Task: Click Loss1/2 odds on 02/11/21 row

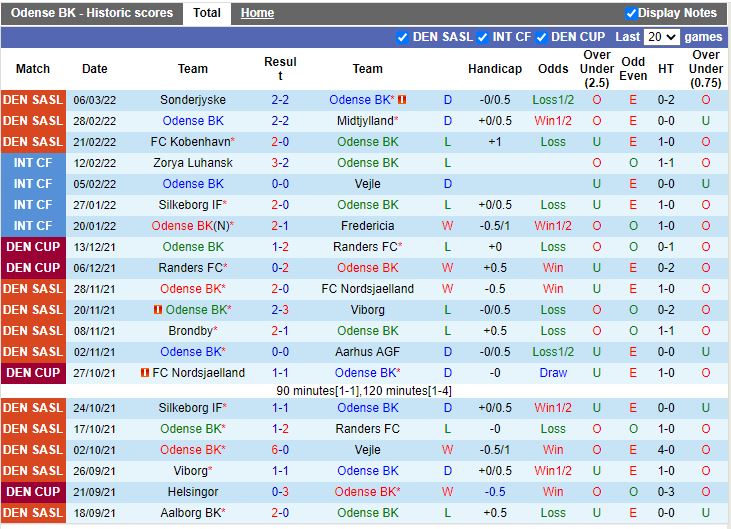Action: click(553, 352)
